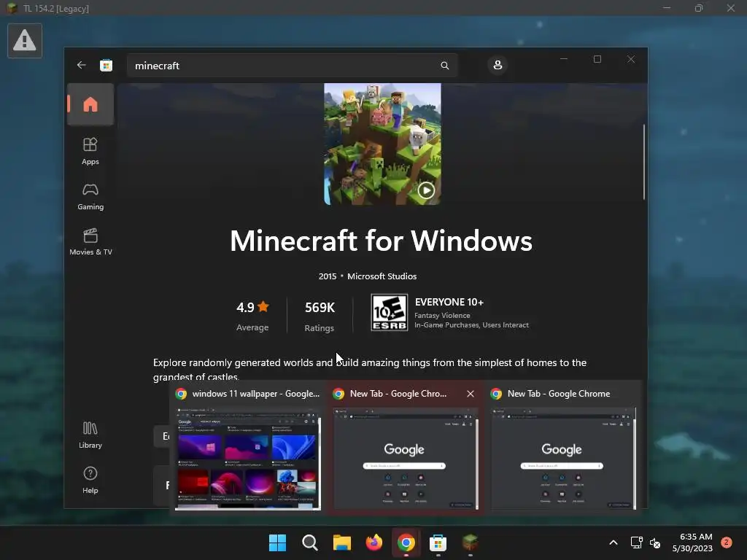Click the Store page vertical scrollbar
The image size is (747, 560).
pos(644,162)
